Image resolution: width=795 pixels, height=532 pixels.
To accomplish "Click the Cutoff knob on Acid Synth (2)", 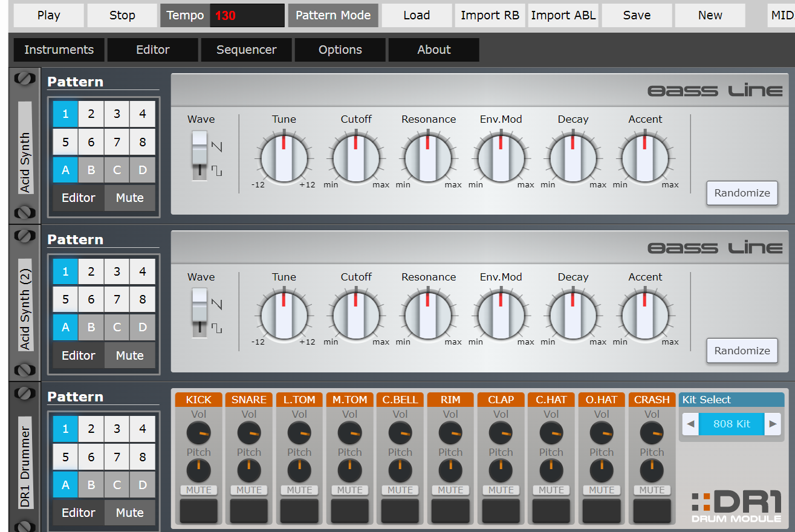I will (x=356, y=315).
